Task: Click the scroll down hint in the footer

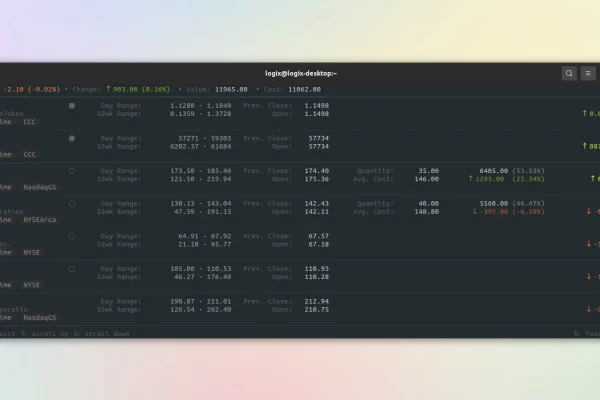Action: coord(101,333)
